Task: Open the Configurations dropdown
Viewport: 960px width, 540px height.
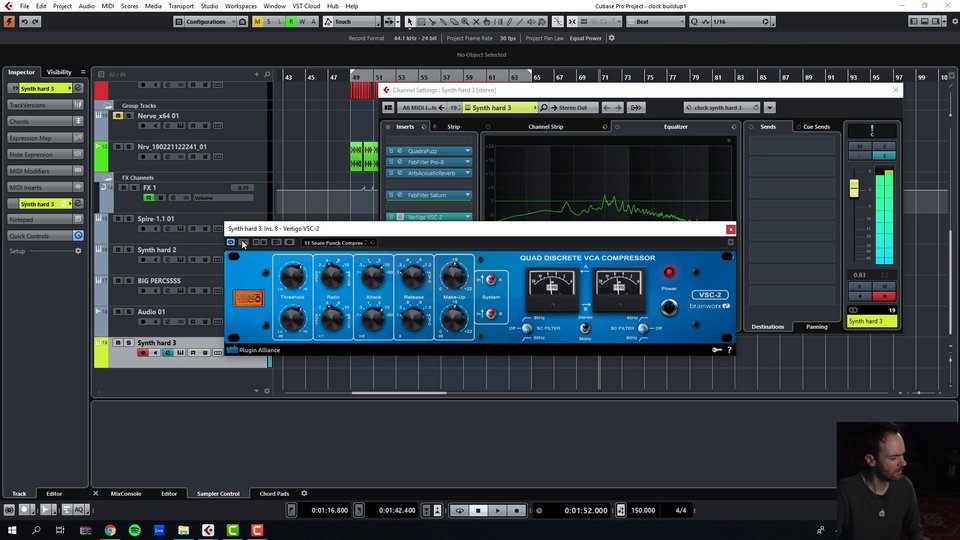Action: click(206, 22)
